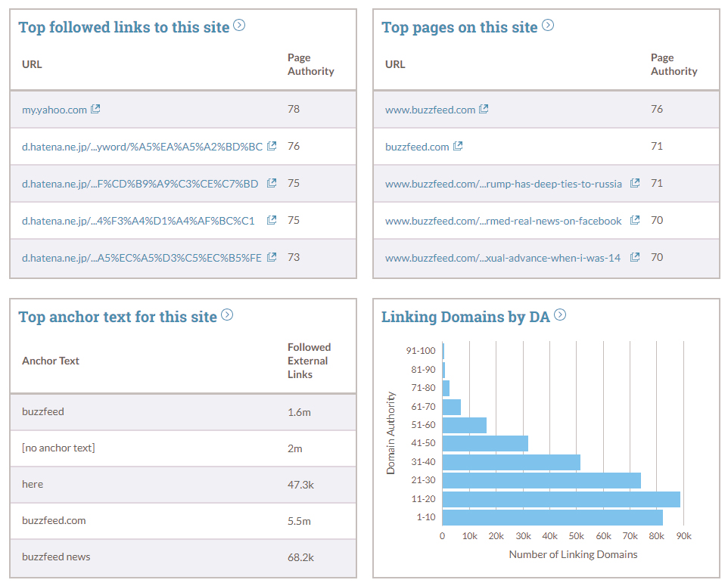Follow the rump-has-deep-ties-to-russia link
This screenshot has width=728, height=583.
503,185
